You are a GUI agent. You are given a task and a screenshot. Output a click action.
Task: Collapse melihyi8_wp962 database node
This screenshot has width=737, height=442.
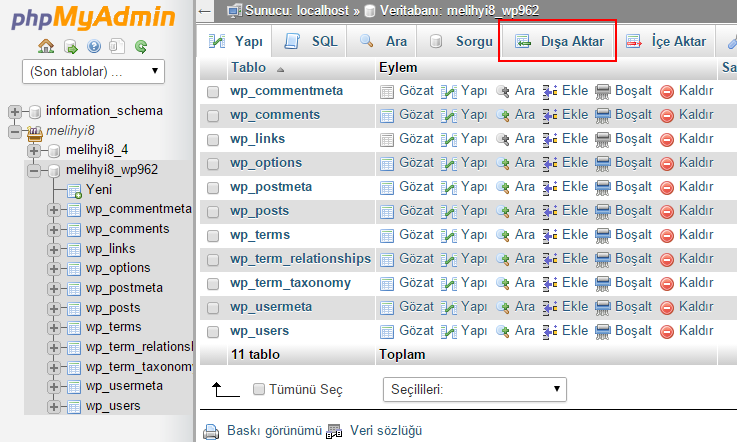tap(34, 171)
